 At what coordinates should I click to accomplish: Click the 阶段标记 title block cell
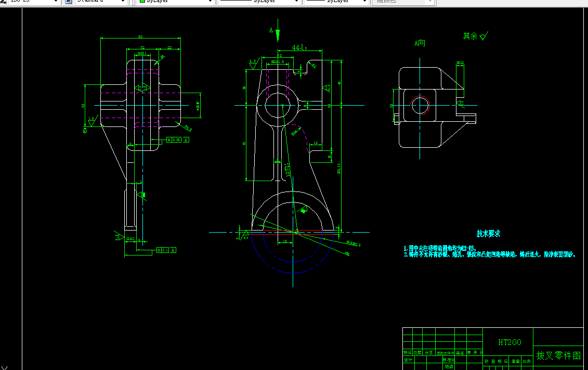pyautogui.click(x=496, y=361)
